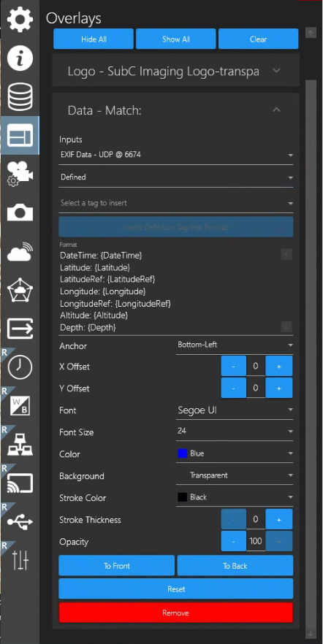Open the settings gear sidebar icon
The height and width of the screenshot is (644, 323).
click(20, 19)
